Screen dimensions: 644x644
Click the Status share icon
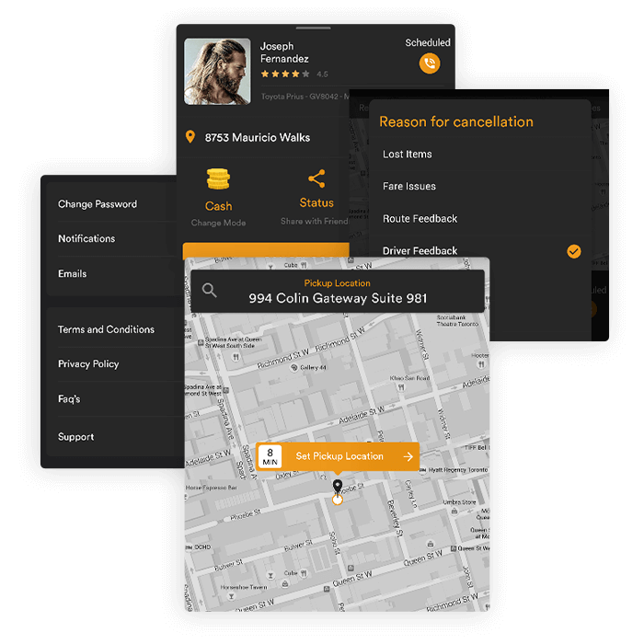316,178
